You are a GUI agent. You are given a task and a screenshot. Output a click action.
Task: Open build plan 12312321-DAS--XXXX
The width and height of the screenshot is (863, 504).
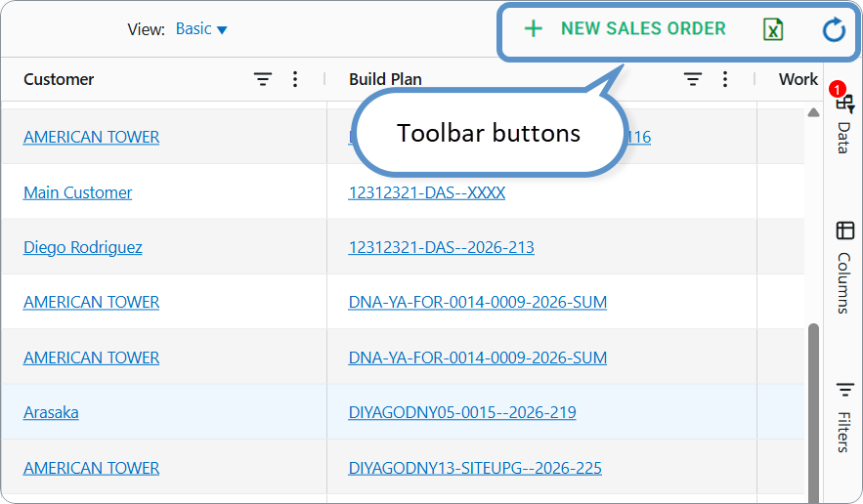426,192
